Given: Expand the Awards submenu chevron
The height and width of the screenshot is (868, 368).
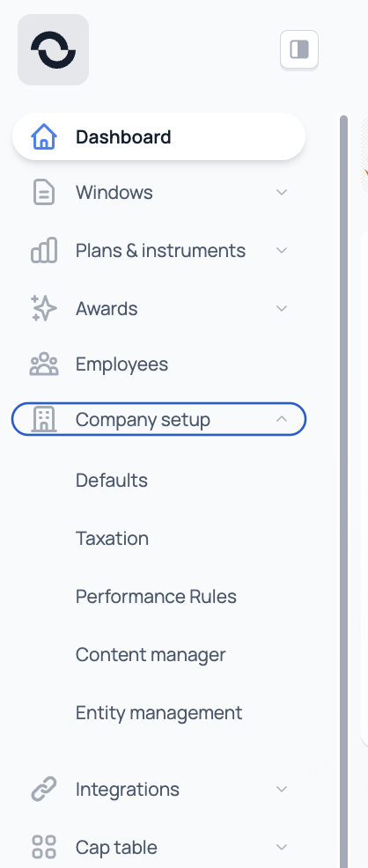Looking at the screenshot, I should pyautogui.click(x=282, y=308).
